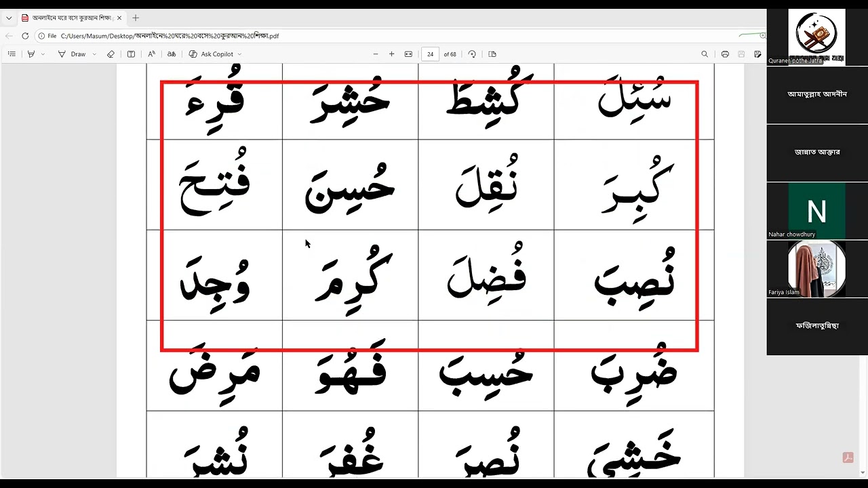Click the red PDF icon at bottom right
This screenshot has width=868, height=488.
tap(848, 457)
